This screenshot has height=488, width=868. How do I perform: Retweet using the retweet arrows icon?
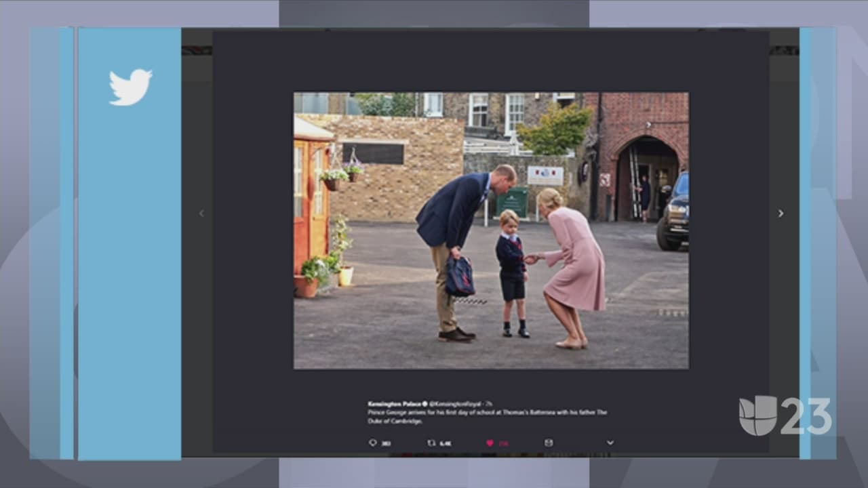pyautogui.click(x=431, y=443)
